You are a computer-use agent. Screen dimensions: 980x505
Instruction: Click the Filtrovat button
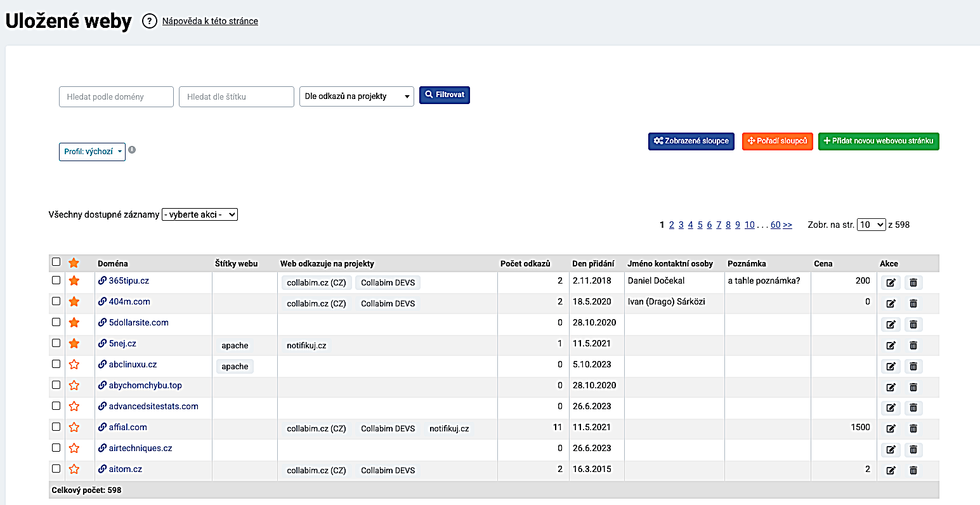tap(445, 95)
